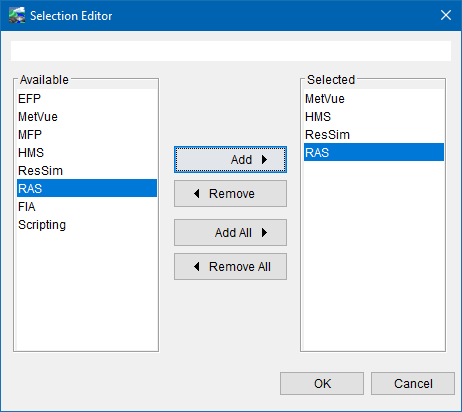
Task: Select MetVue in Available list
Action: [87, 117]
